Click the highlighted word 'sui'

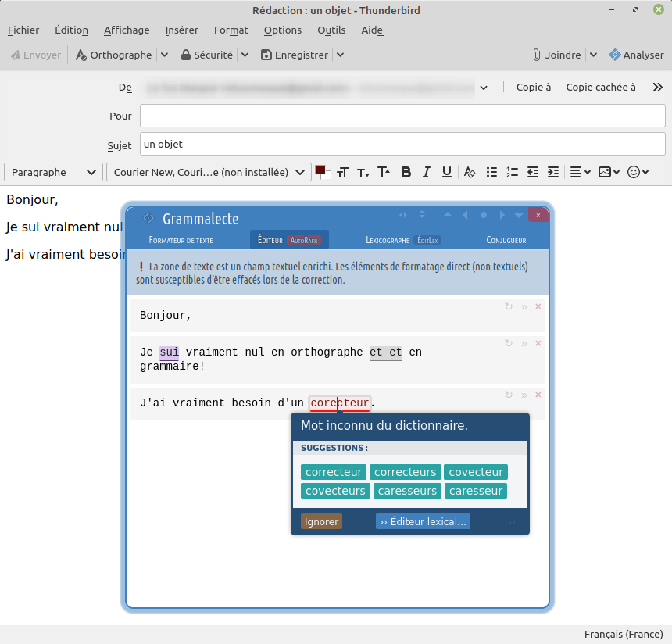pos(169,352)
